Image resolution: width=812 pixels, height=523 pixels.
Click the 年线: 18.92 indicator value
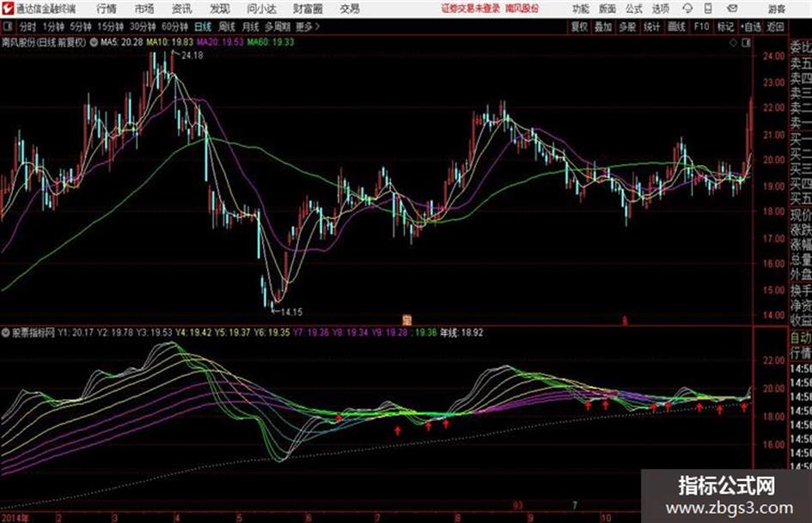461,332
